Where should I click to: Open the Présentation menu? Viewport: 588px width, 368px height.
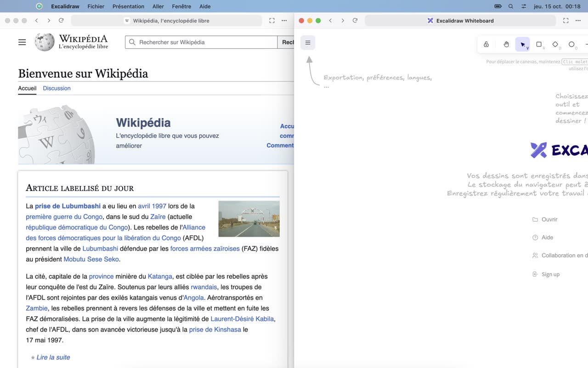click(128, 6)
